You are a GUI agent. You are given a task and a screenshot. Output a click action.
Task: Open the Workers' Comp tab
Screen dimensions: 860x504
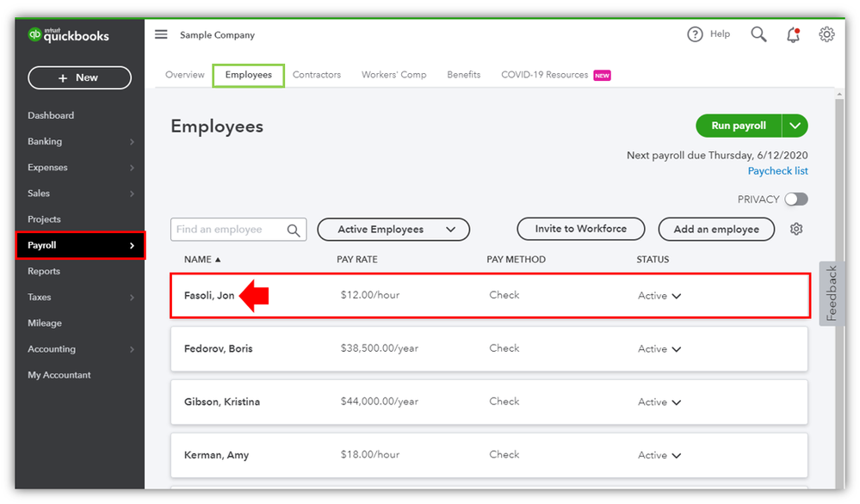[x=393, y=75]
